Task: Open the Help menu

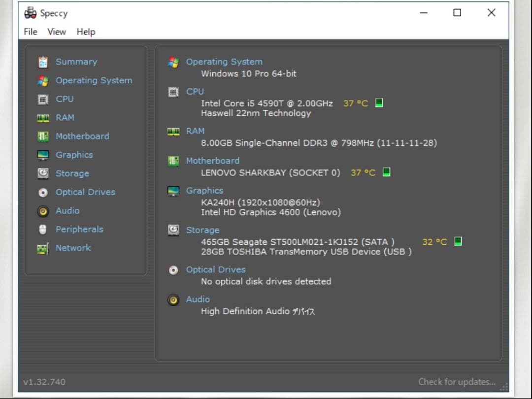Action: (86, 32)
